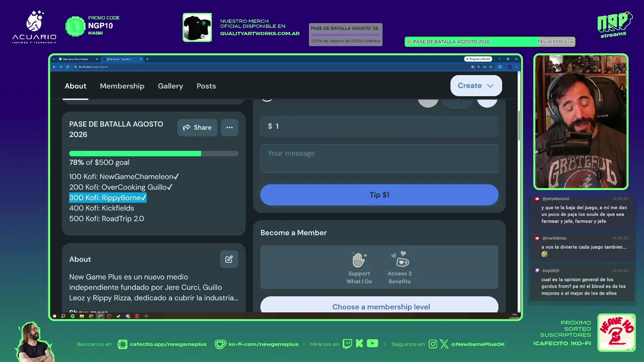
Task: Open Spotify from the taskbar
Action: (x=72, y=316)
